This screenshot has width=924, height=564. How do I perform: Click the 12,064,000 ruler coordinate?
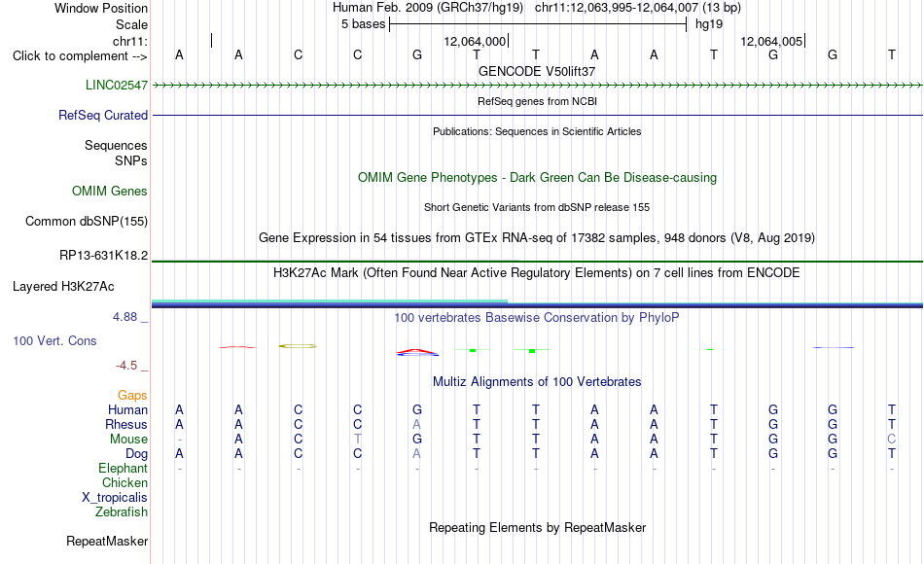(x=475, y=41)
